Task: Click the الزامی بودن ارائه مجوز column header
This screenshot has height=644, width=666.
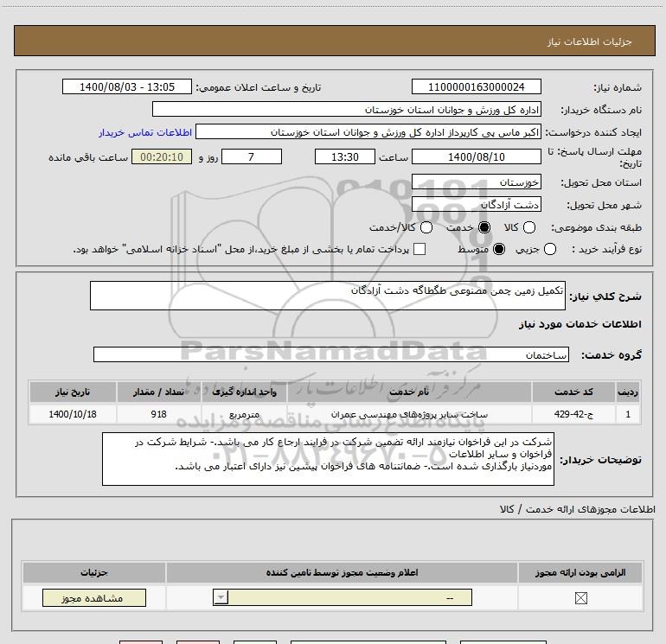Action: (580, 572)
